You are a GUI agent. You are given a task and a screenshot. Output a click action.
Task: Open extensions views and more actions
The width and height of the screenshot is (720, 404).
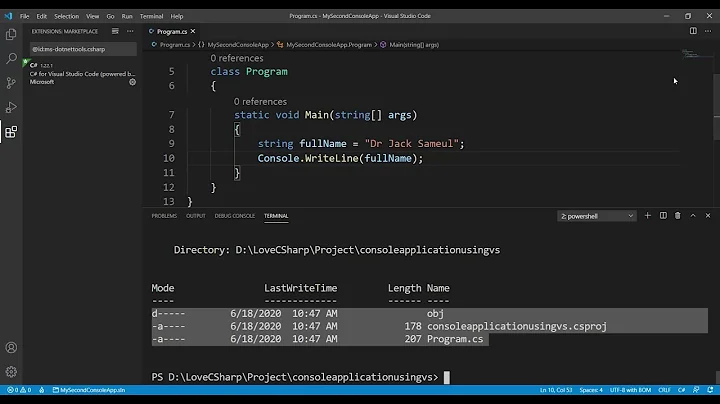pos(130,31)
